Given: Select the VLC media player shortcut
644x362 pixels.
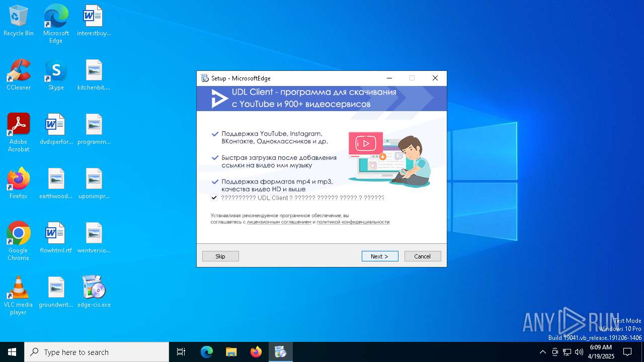Looking at the screenshot, I should click(19, 296).
